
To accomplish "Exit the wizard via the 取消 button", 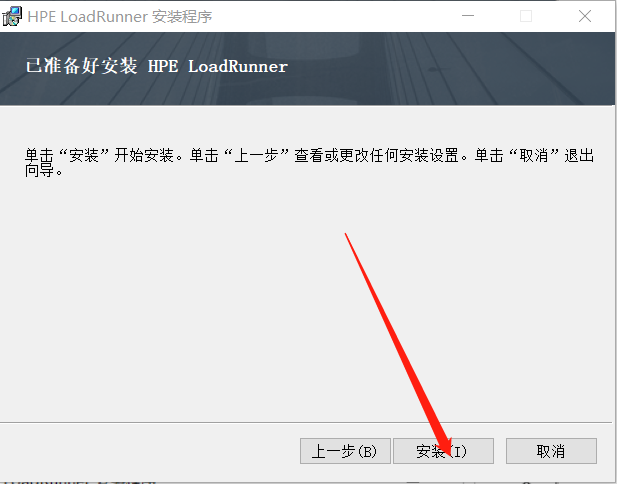I will coord(551,451).
